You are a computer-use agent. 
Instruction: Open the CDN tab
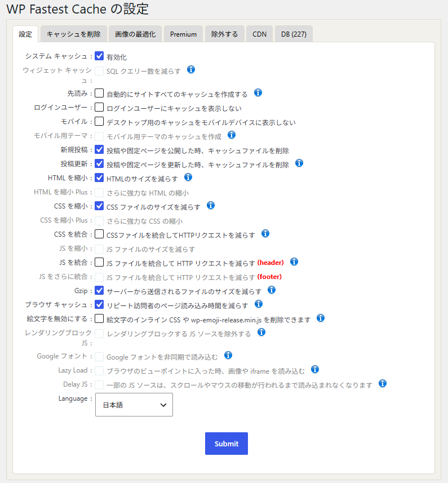click(259, 34)
